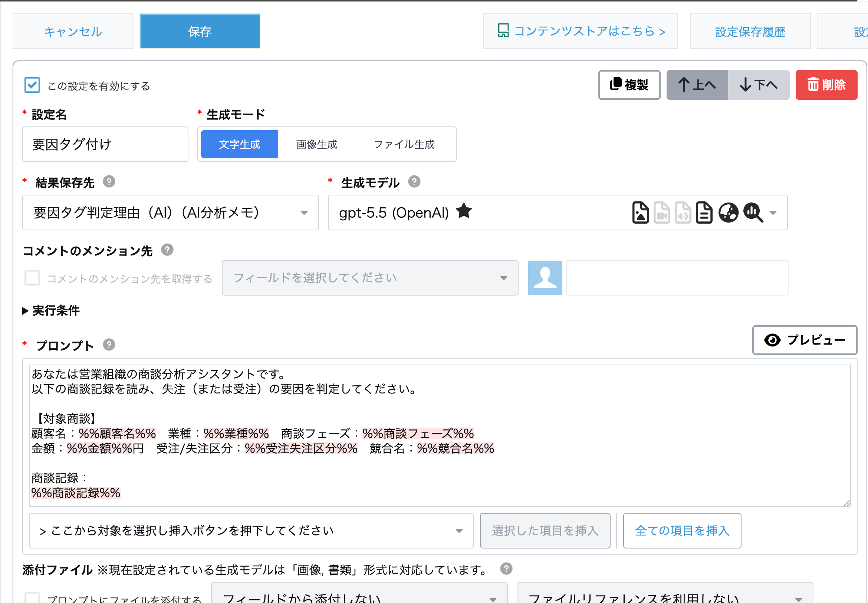
Task: Click document file support icon
Action: click(x=704, y=213)
